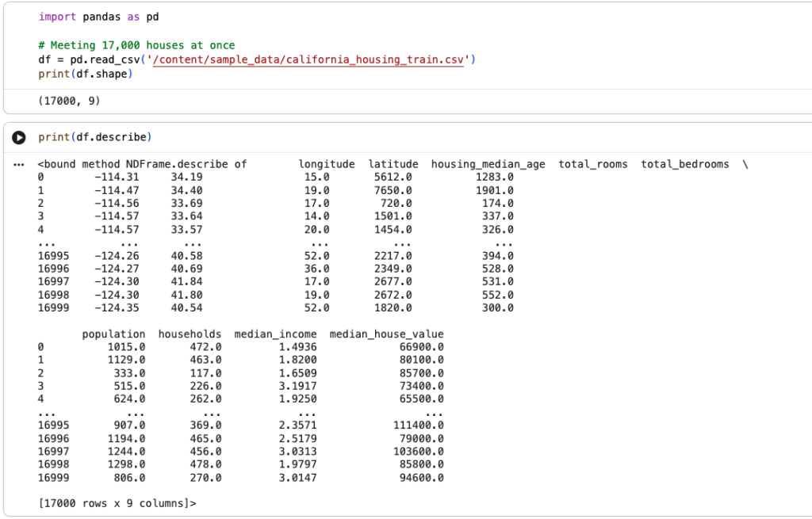Click the 'population' column header
The height and width of the screenshot is (519, 812).
click(113, 334)
